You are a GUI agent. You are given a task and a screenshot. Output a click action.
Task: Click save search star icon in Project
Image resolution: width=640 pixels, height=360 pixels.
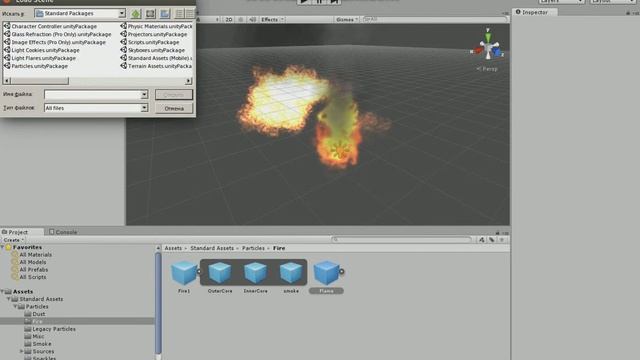tap(502, 240)
